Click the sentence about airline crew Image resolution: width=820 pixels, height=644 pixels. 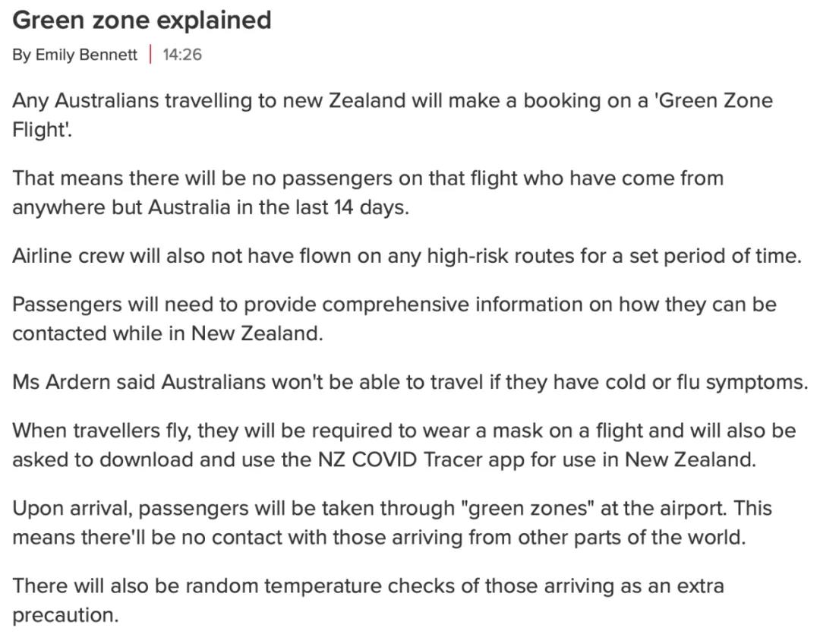pyautogui.click(x=407, y=256)
